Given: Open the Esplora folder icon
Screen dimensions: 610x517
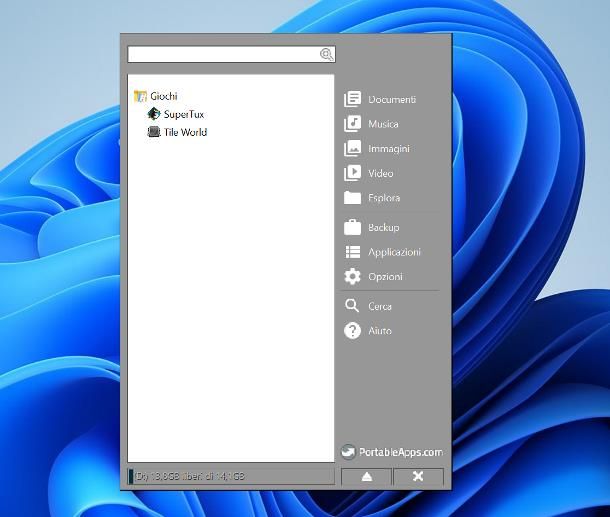Looking at the screenshot, I should point(352,198).
